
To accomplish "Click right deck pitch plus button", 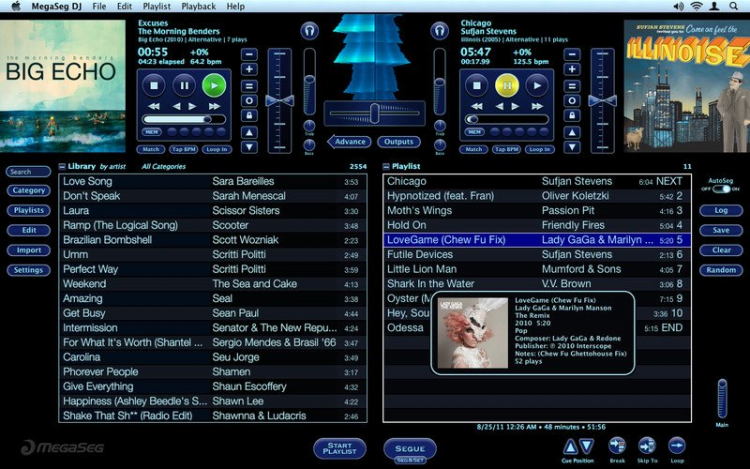I will point(572,70).
